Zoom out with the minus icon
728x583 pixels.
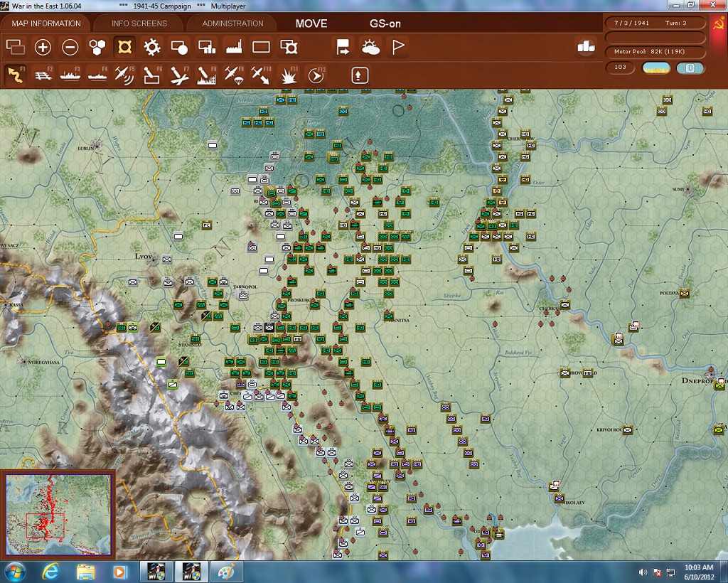coord(70,47)
